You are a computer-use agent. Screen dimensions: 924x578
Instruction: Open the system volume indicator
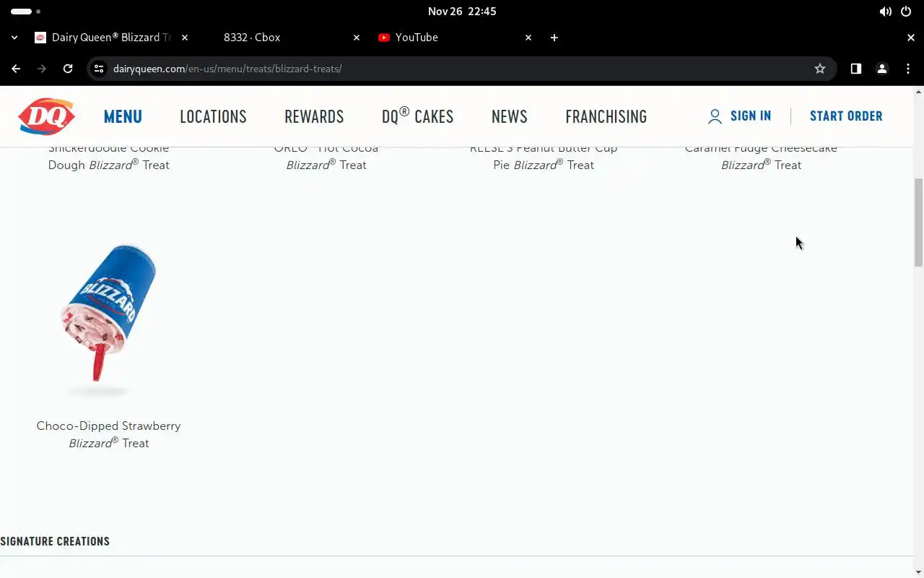(885, 12)
